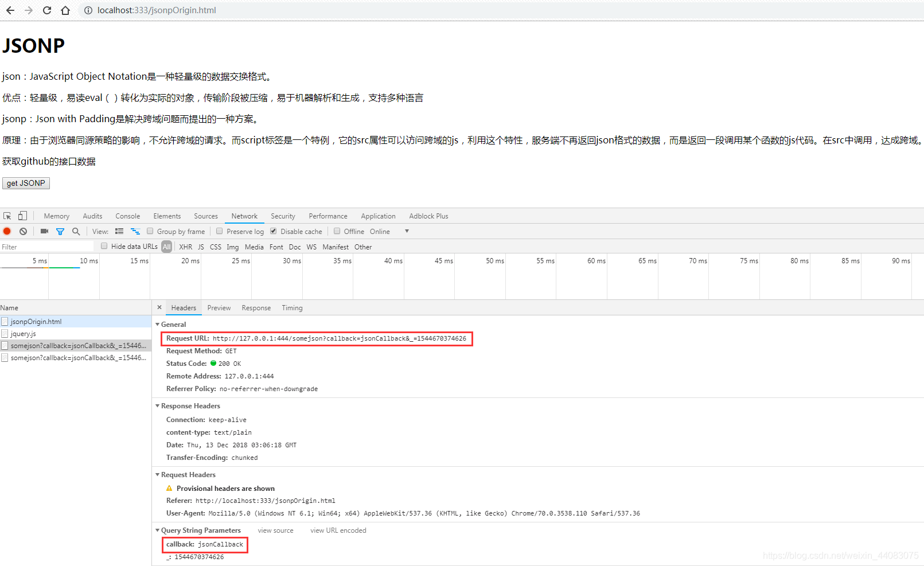Screen dimensions: 924x566
Task: Check Hide data URLs option
Action: tap(104, 246)
